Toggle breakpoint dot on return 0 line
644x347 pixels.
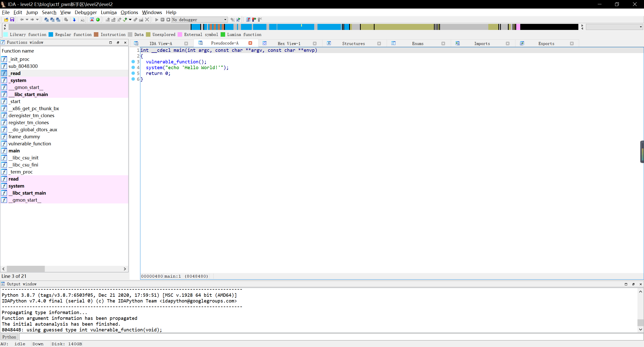pos(133,73)
